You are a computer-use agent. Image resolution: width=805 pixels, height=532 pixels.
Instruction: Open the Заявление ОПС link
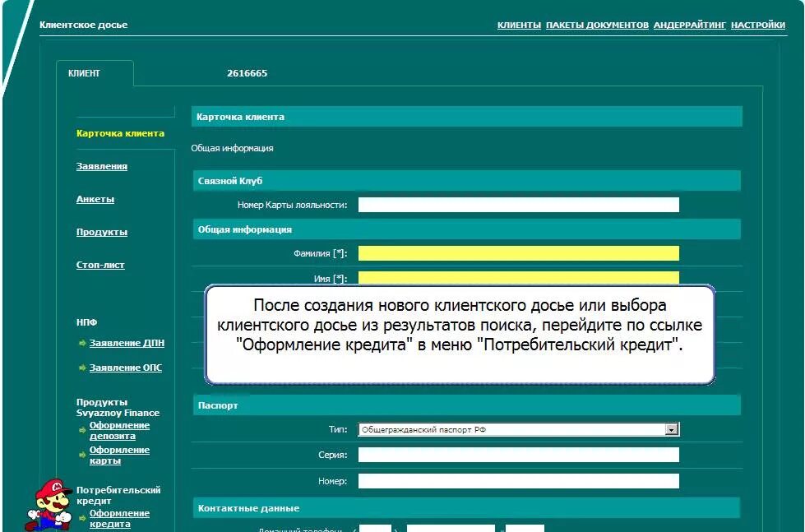126,368
